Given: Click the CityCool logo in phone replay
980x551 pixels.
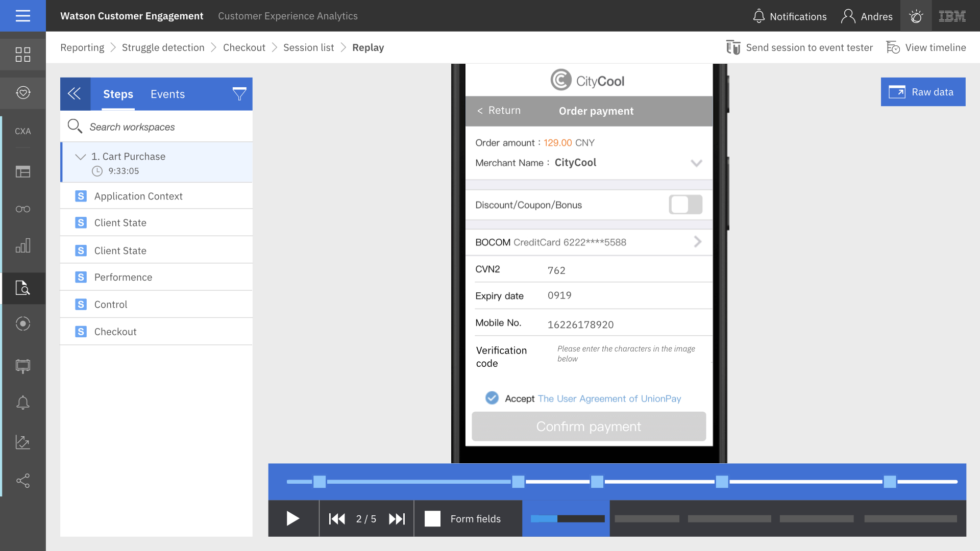Looking at the screenshot, I should click(x=587, y=81).
